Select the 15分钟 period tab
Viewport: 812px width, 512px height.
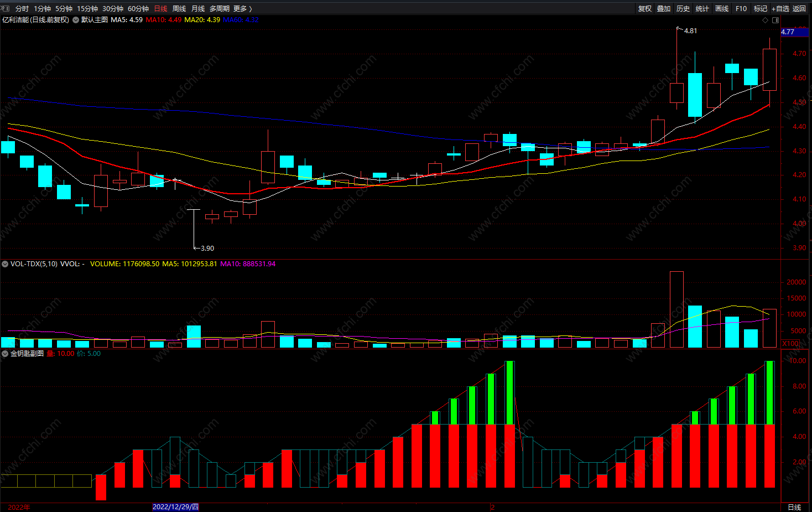[x=87, y=9]
